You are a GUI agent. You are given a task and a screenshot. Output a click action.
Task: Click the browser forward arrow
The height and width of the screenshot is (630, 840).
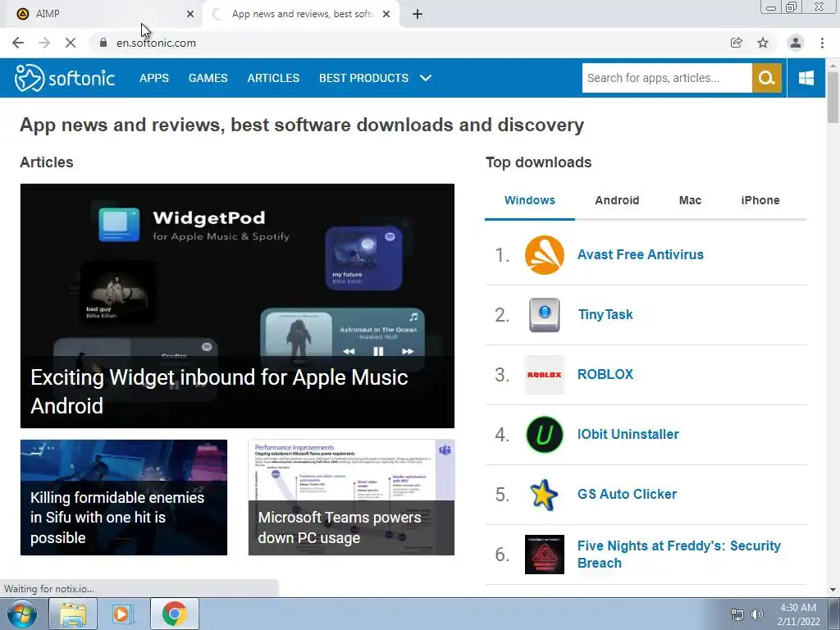point(44,43)
